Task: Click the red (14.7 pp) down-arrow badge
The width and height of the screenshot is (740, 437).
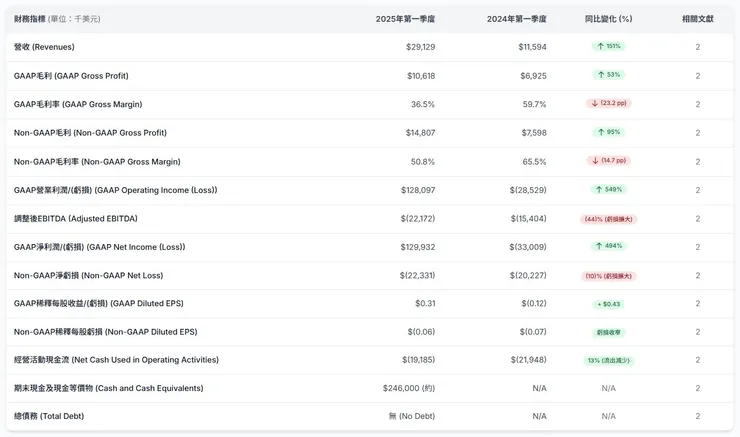Action: tap(608, 160)
